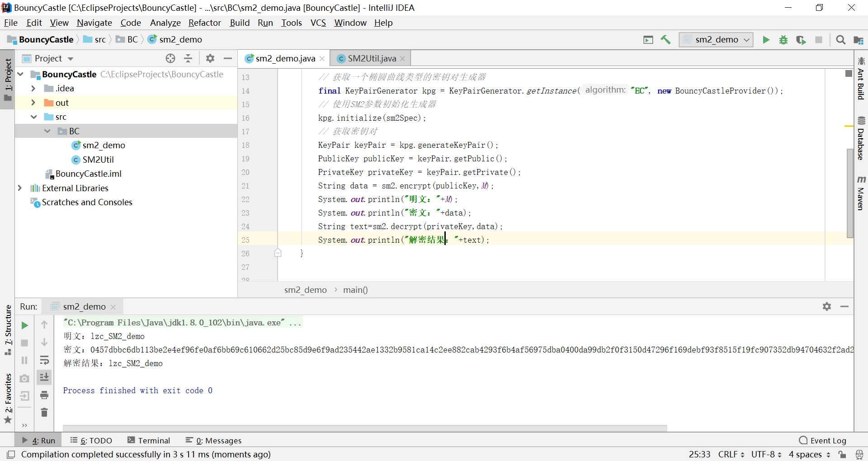Open the Event Log
The height and width of the screenshot is (461, 868).
coord(823,440)
